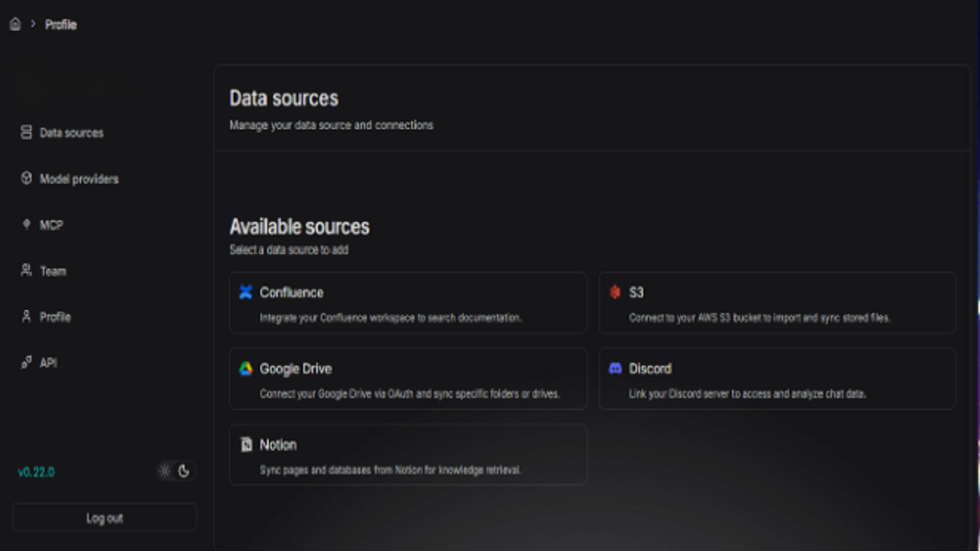Open the Profile breadcrumb link
Screen dimensions: 980x551
60,24
